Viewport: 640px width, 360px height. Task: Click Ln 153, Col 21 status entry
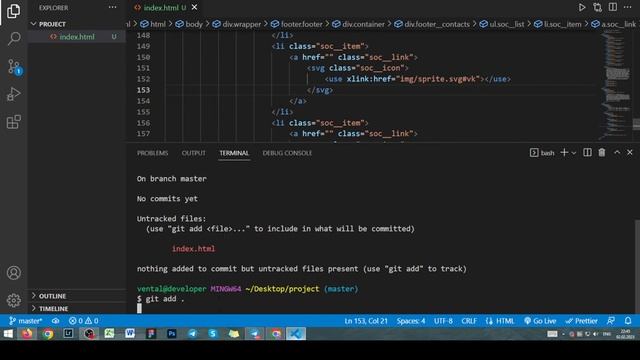[x=366, y=321]
